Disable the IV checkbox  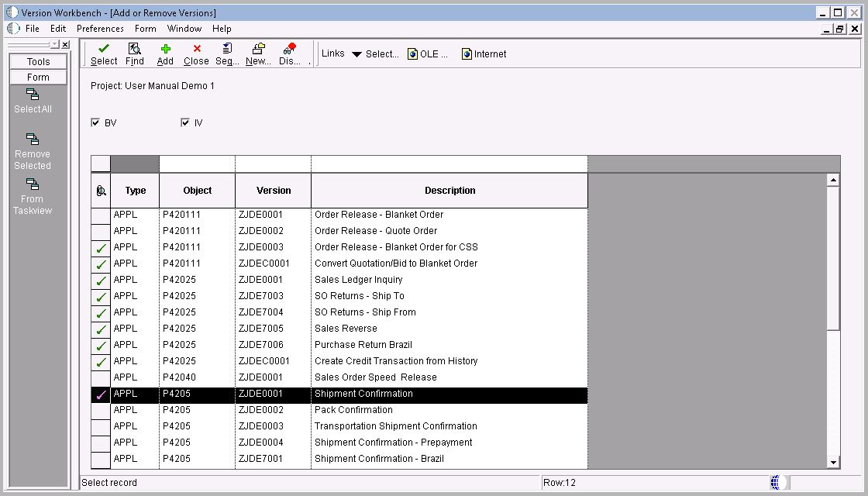click(x=185, y=122)
